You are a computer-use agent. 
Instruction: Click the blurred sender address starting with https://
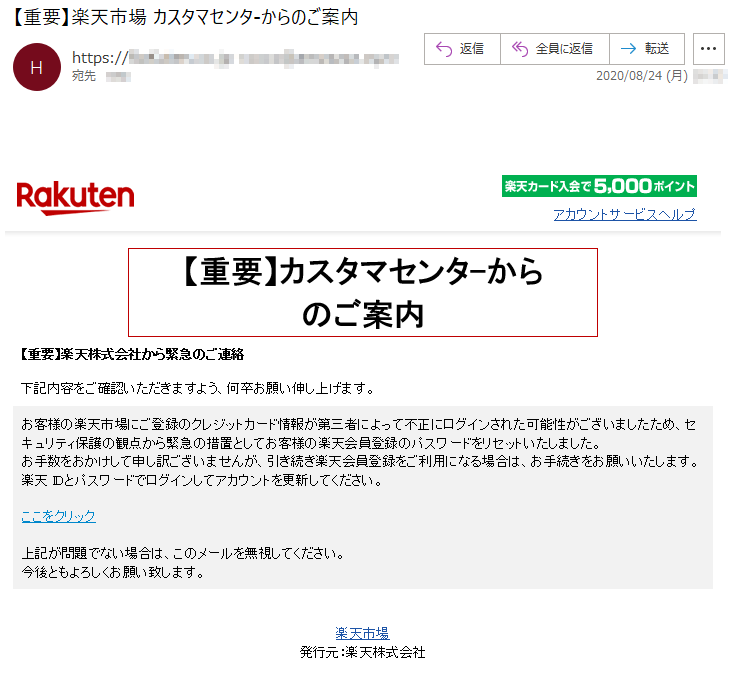pyautogui.click(x=235, y=58)
